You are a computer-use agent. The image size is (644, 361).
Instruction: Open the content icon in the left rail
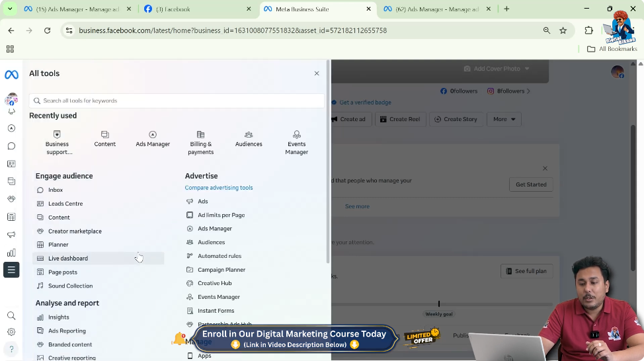pos(11,181)
